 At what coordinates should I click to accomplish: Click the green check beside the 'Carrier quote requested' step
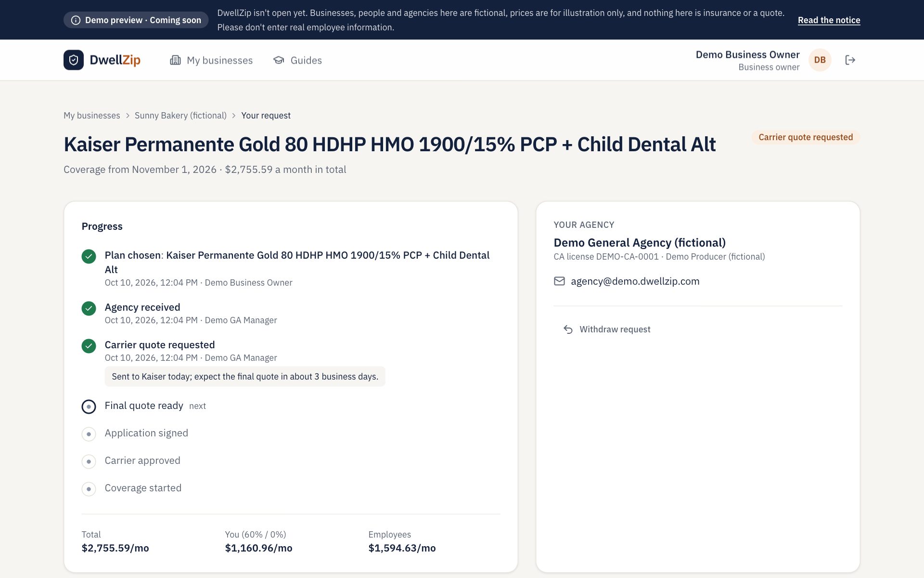(x=89, y=346)
